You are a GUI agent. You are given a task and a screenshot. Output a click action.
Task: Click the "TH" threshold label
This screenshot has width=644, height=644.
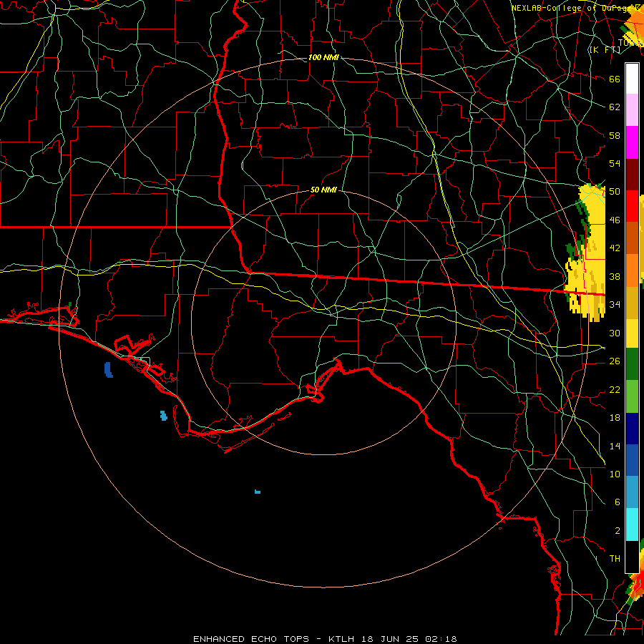pyautogui.click(x=615, y=559)
